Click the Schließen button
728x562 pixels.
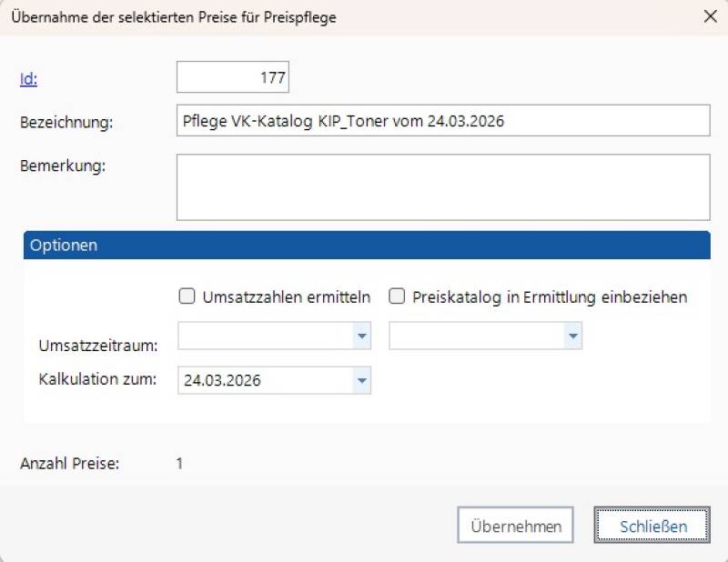pos(652,526)
